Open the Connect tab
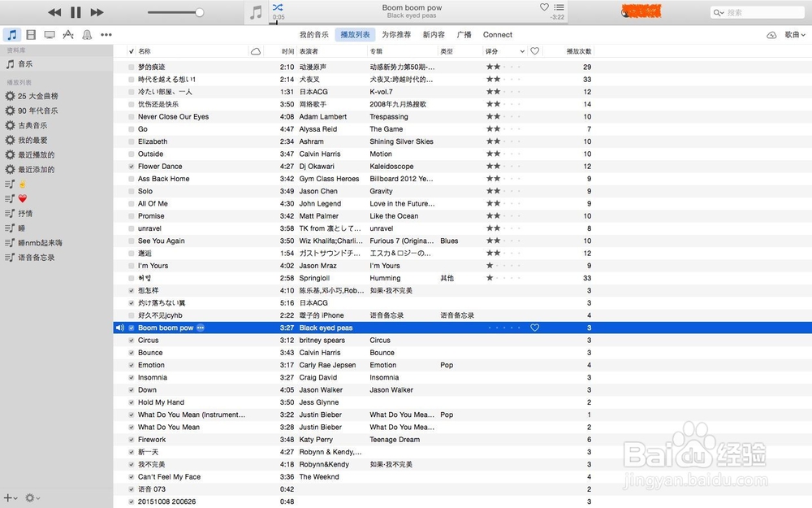This screenshot has width=812, height=508. 498,35
